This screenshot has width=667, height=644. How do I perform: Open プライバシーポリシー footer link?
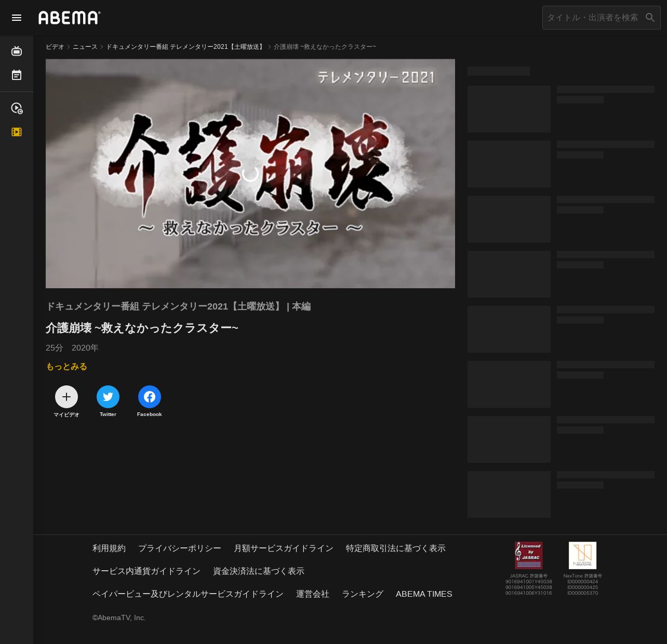point(180,548)
